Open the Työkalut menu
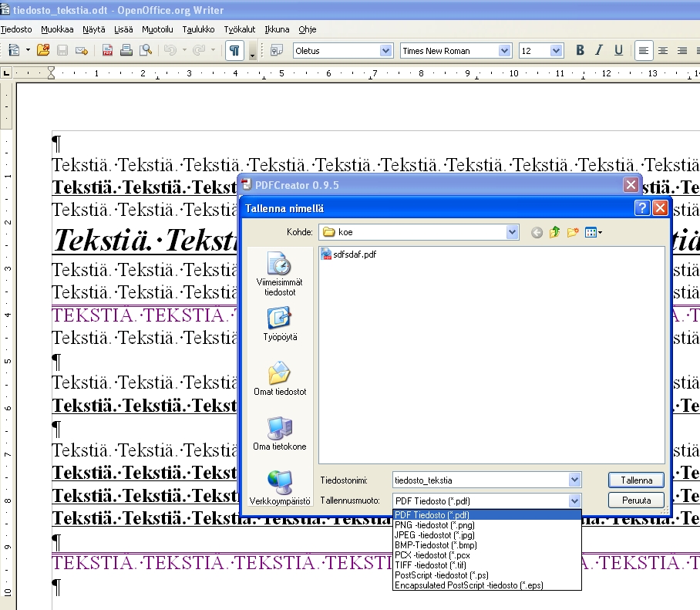 [x=239, y=29]
